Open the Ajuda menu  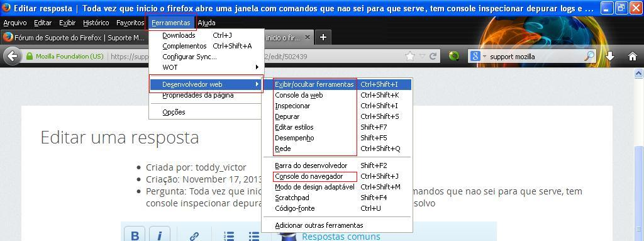206,23
